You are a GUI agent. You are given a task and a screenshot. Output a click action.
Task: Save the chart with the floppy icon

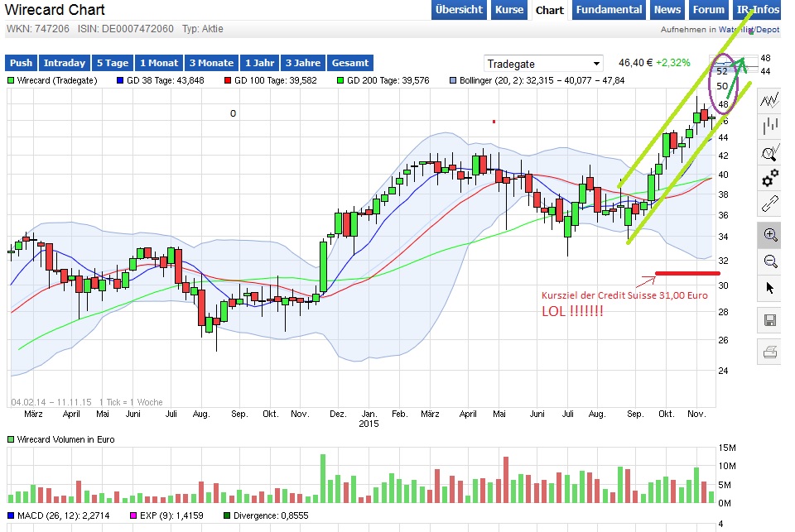[x=769, y=320]
